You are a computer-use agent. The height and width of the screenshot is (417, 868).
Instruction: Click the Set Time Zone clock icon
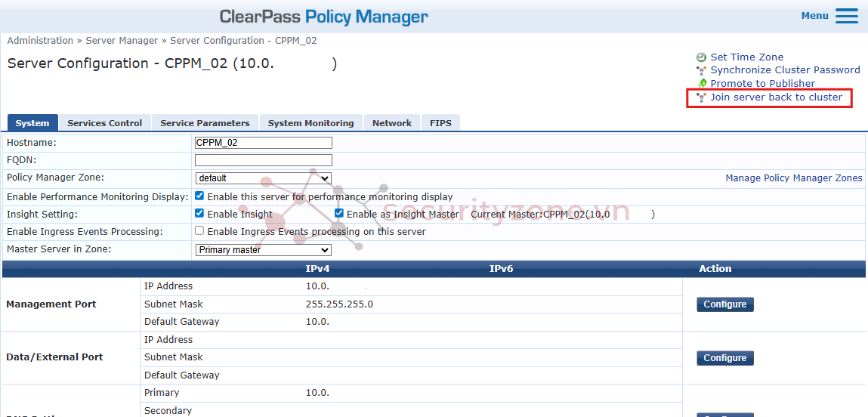(701, 57)
